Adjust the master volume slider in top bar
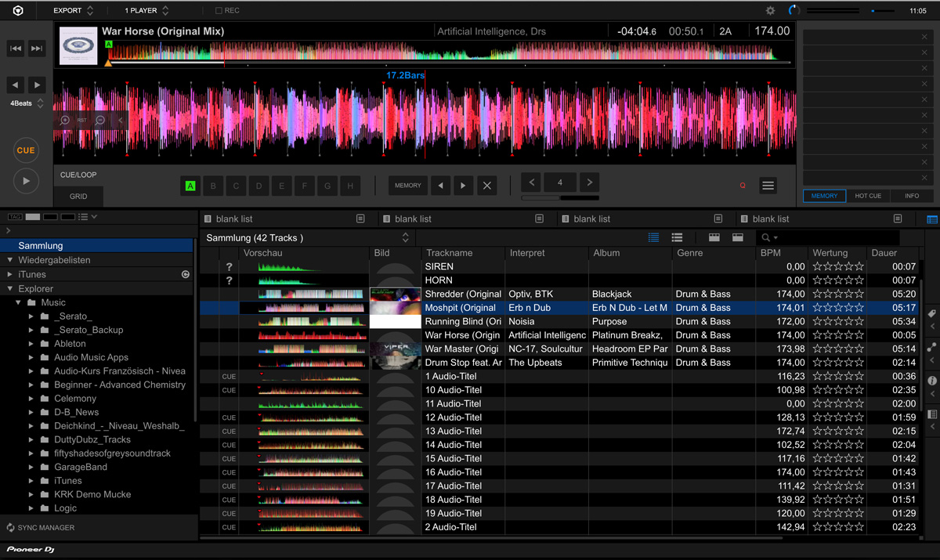This screenshot has width=940, height=560. coord(873,11)
